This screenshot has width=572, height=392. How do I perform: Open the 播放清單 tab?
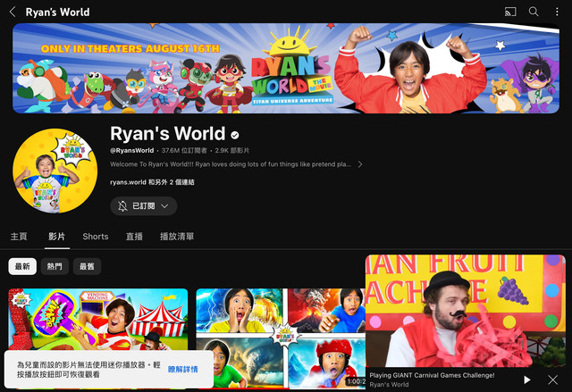[x=177, y=237]
